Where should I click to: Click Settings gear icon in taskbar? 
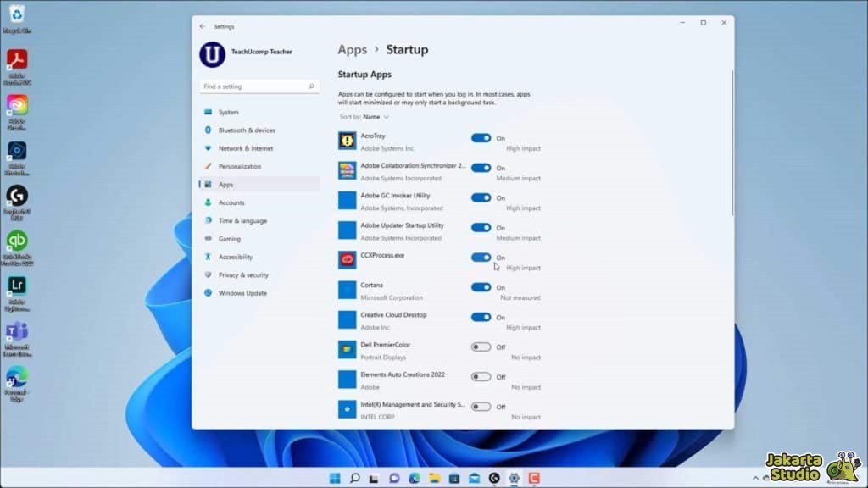[514, 478]
